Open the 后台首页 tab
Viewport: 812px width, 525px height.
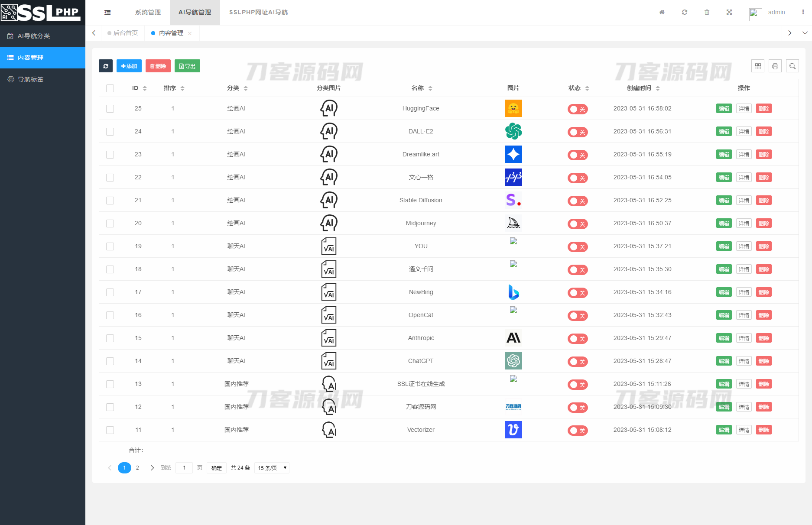tap(125, 33)
